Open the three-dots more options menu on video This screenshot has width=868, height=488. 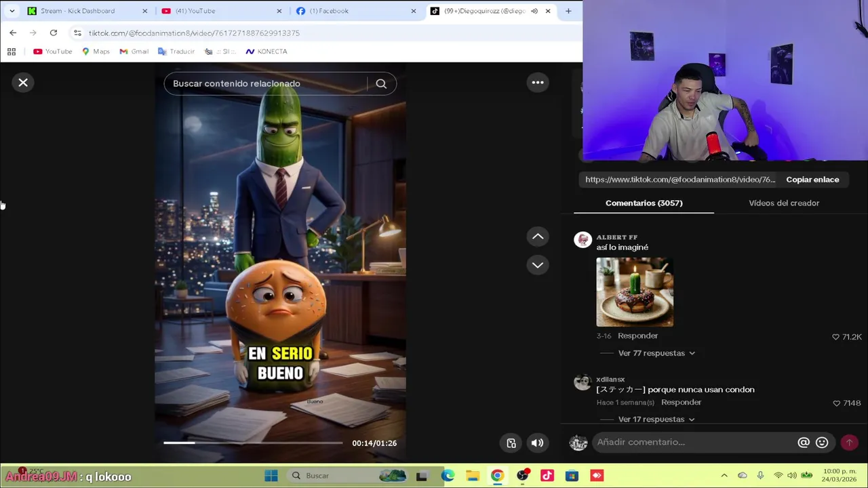pyautogui.click(x=538, y=83)
